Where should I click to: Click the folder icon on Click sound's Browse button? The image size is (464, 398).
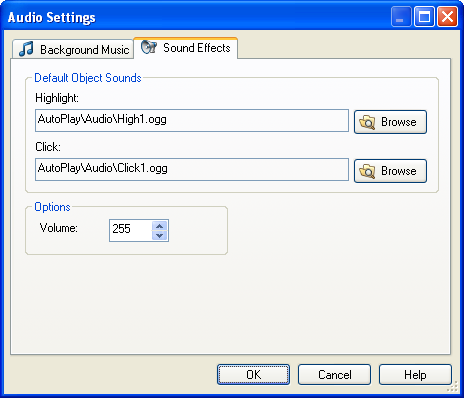[367, 171]
